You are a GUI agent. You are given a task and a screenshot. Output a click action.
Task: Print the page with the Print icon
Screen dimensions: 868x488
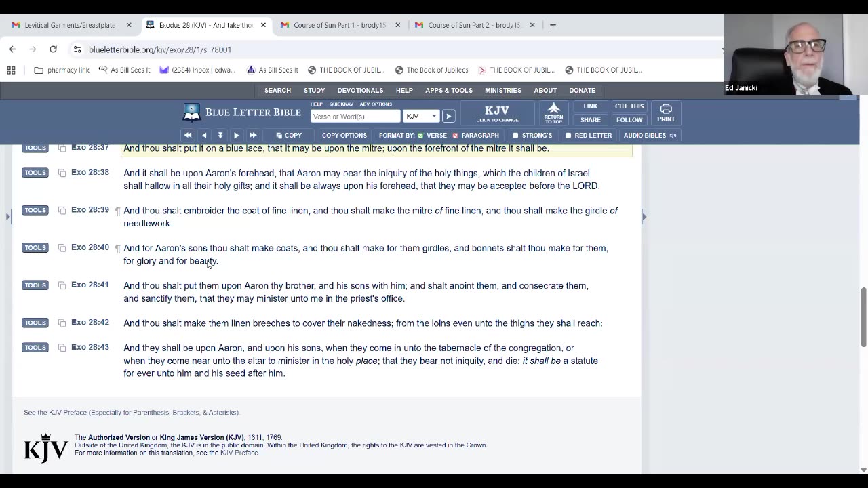(x=666, y=113)
